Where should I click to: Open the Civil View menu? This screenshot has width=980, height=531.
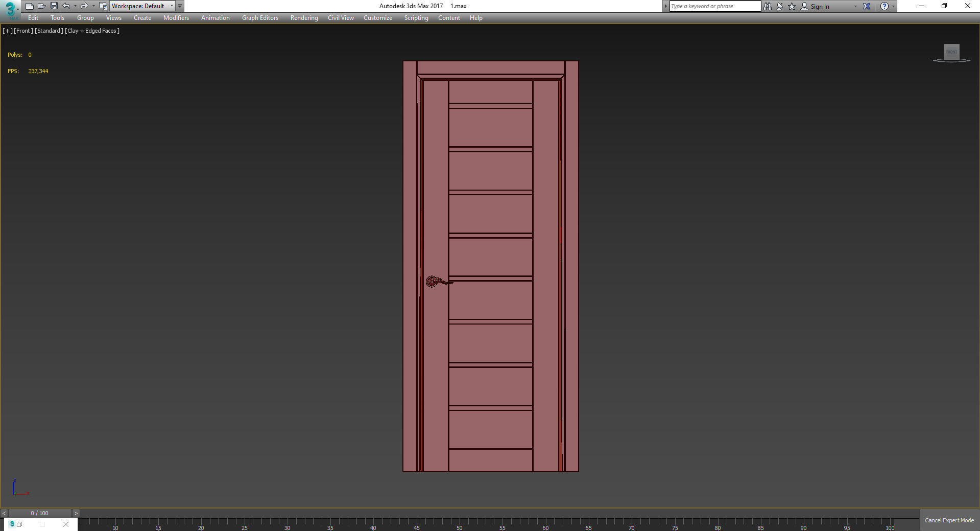(341, 18)
